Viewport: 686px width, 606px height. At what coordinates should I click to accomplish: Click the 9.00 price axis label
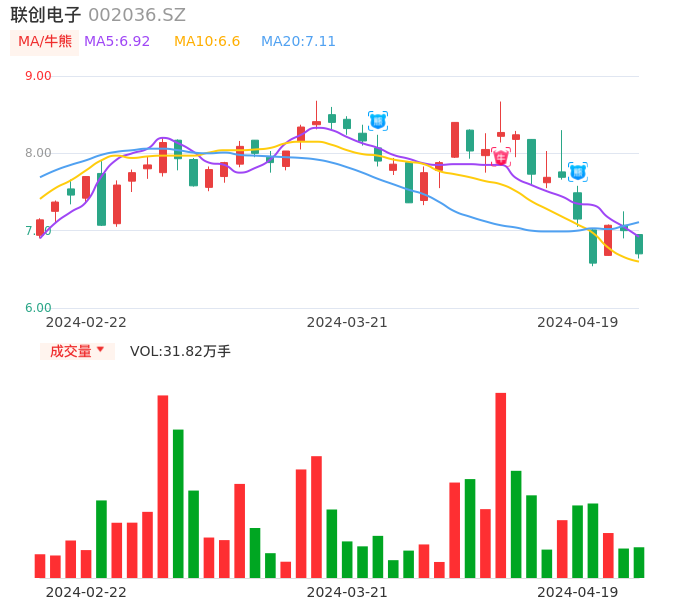[38, 76]
